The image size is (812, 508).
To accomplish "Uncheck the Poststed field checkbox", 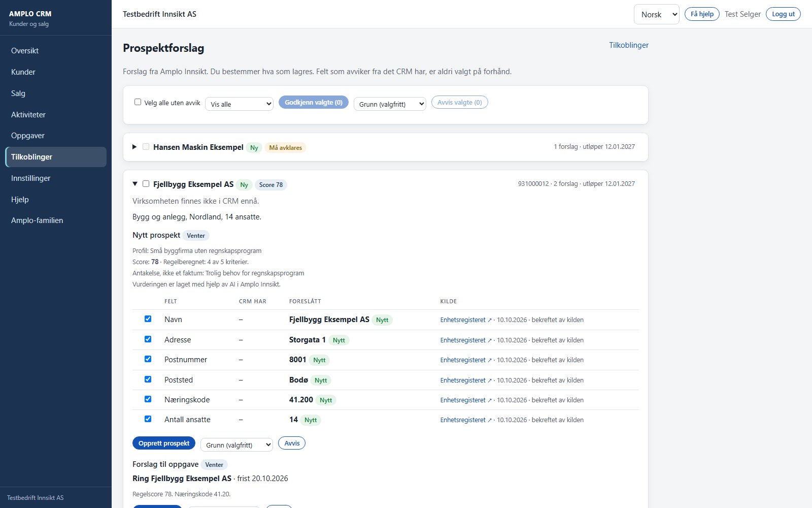I will pos(148,379).
